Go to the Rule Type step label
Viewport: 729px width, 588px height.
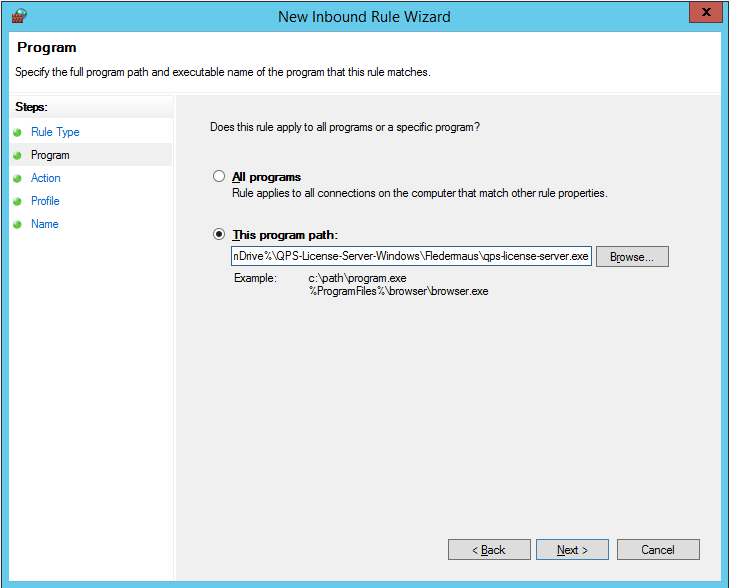click(x=55, y=132)
